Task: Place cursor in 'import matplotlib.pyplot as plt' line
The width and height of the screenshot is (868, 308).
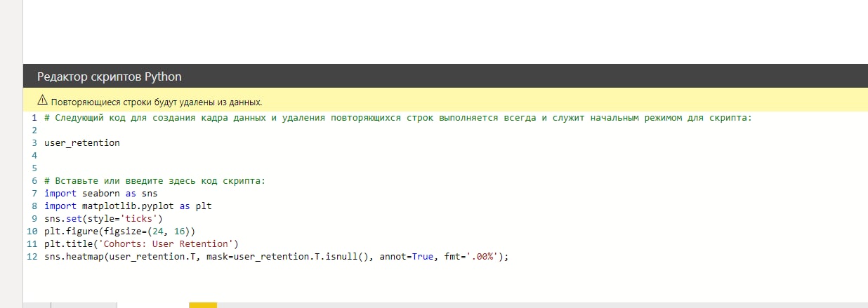Action: [128, 206]
